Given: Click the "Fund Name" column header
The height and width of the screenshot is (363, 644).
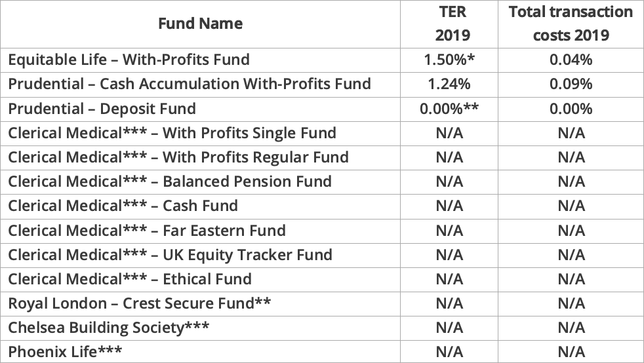Looking at the screenshot, I should [x=200, y=24].
